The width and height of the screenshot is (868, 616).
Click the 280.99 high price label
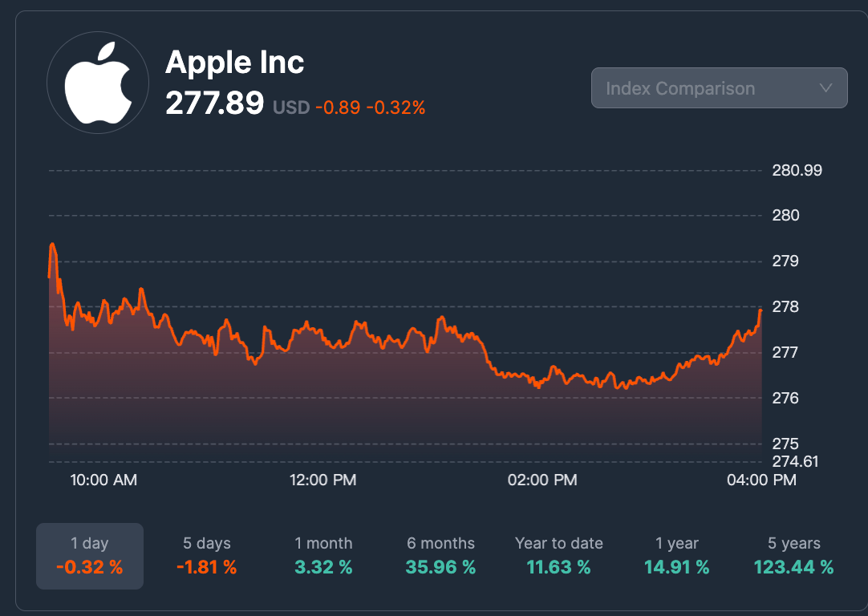796,170
